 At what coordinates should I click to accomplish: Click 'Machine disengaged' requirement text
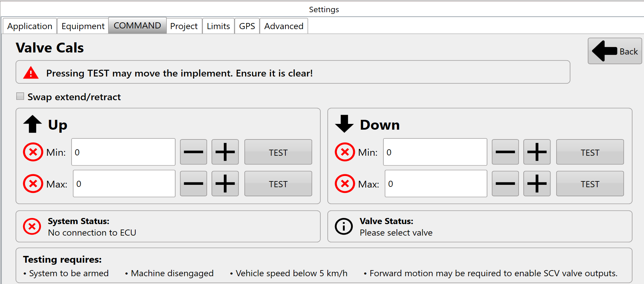(172, 273)
